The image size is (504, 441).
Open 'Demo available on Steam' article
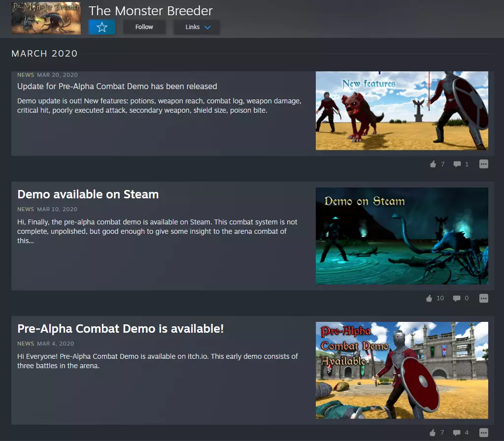[88, 194]
